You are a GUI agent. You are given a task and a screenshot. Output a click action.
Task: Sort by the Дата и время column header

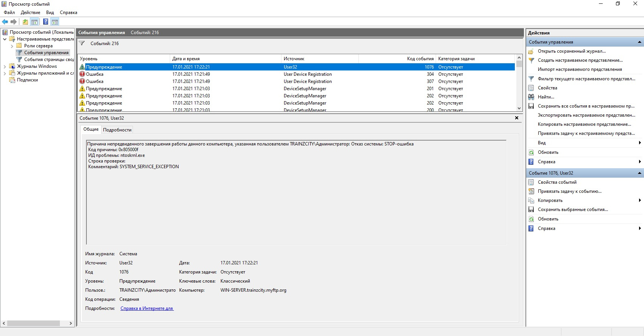[x=225, y=59]
